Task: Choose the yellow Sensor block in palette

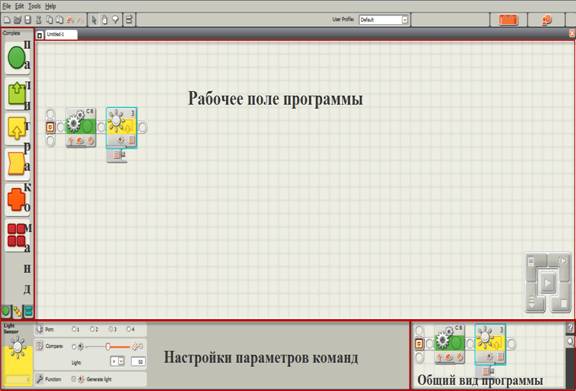Action: tap(17, 128)
